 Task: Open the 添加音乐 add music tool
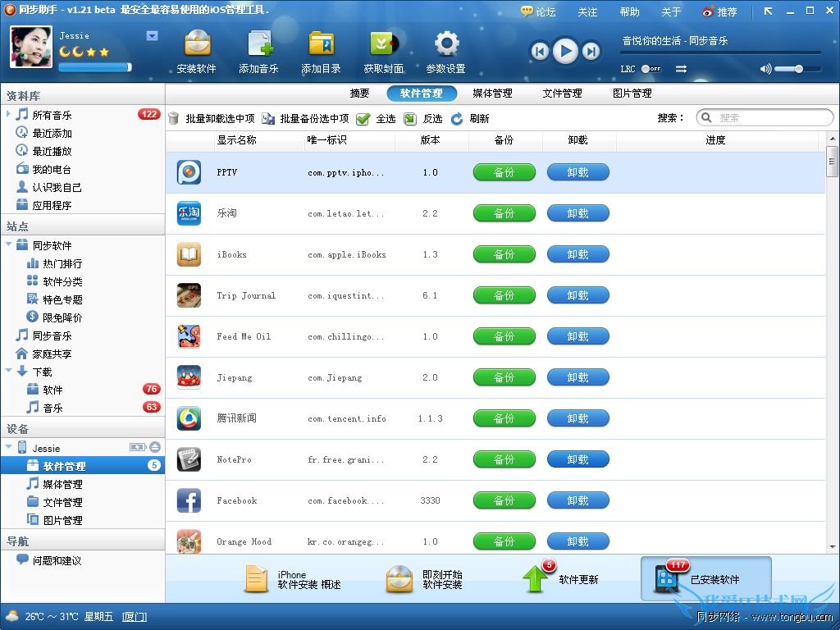(x=259, y=49)
